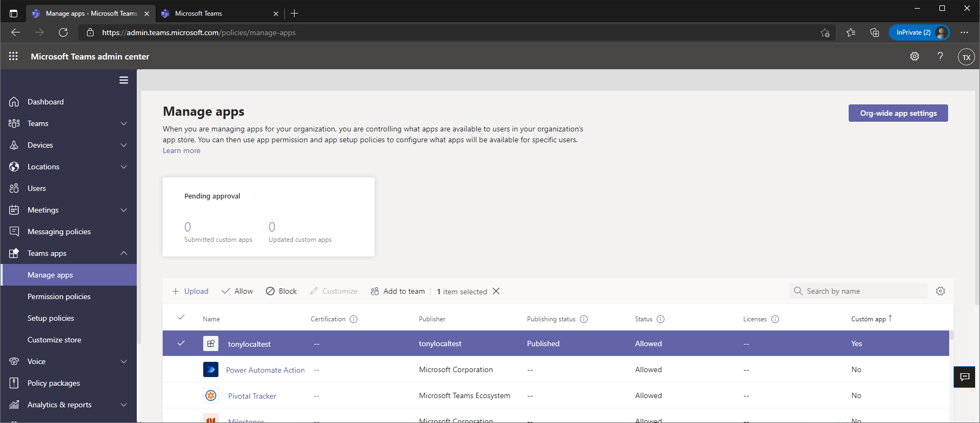This screenshot has height=423, width=980.
Task: Open browser settings ellipsis menu
Action: (x=964, y=32)
